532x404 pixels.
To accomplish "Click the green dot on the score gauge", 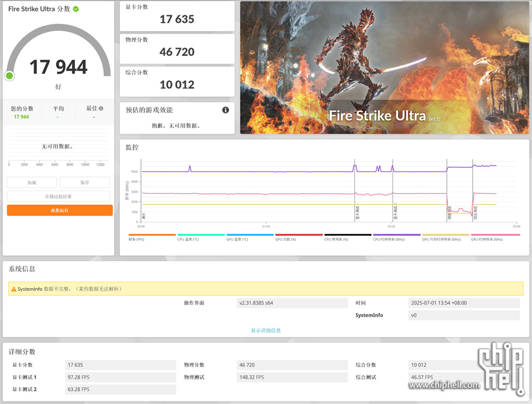I will (x=10, y=75).
